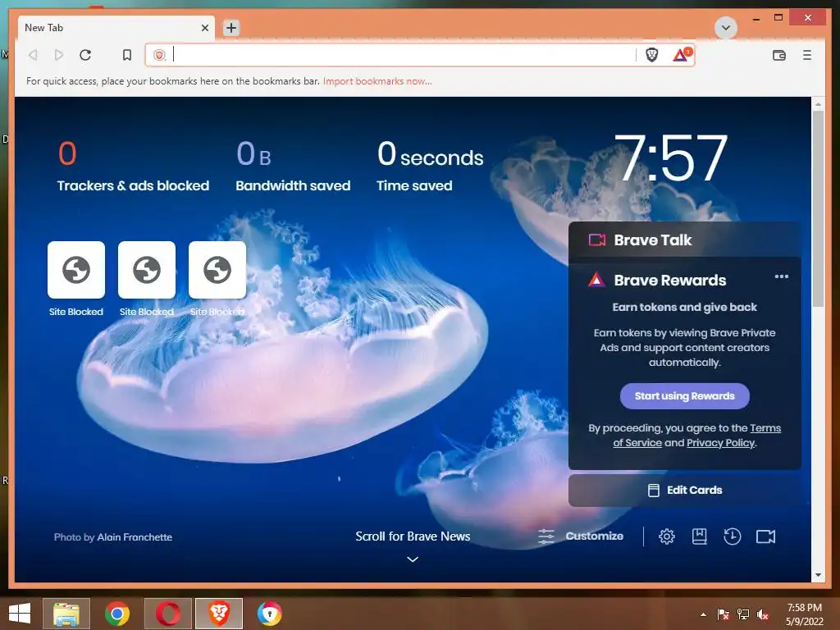The height and width of the screenshot is (630, 840).
Task: Click the muted volume tray icon
Action: [763, 614]
